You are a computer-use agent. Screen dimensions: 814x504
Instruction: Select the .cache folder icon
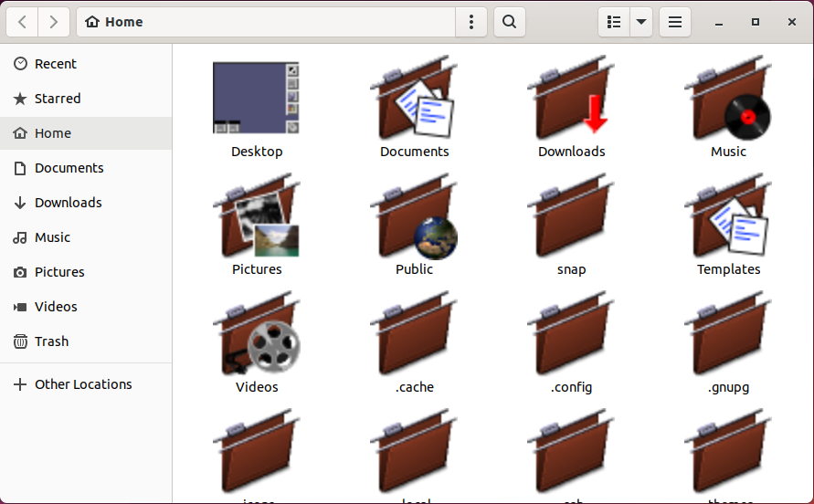414,333
